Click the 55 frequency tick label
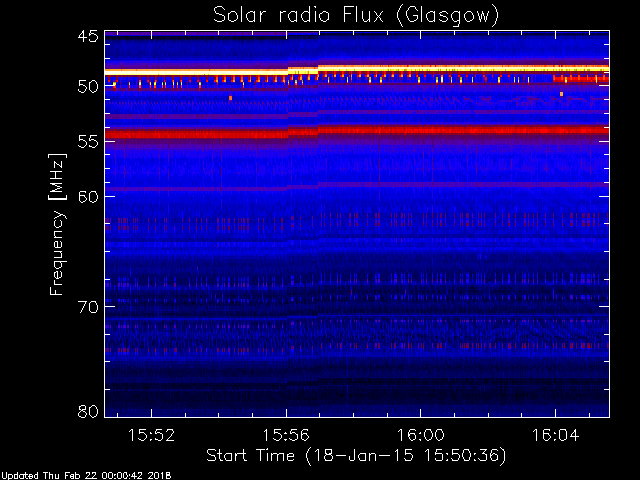The width and height of the screenshot is (640, 480). [x=88, y=142]
